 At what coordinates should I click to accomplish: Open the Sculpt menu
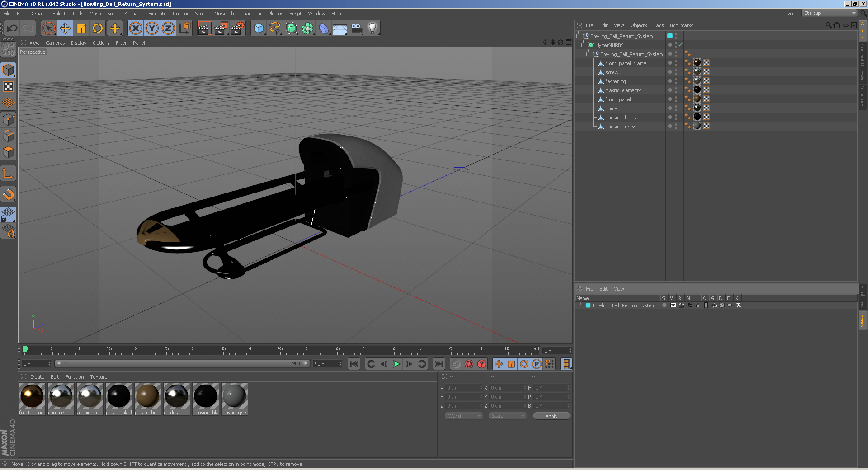point(201,14)
